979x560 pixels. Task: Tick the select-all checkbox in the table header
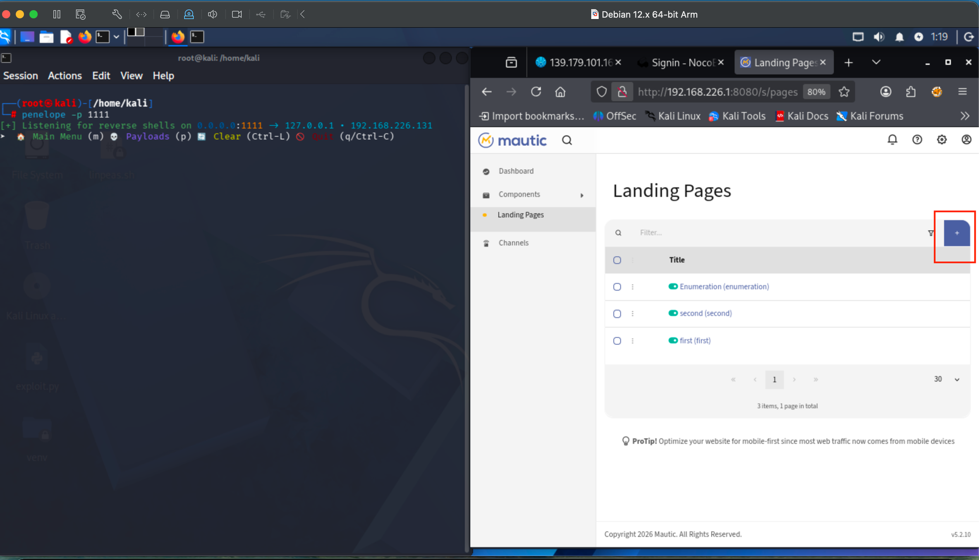coord(617,260)
